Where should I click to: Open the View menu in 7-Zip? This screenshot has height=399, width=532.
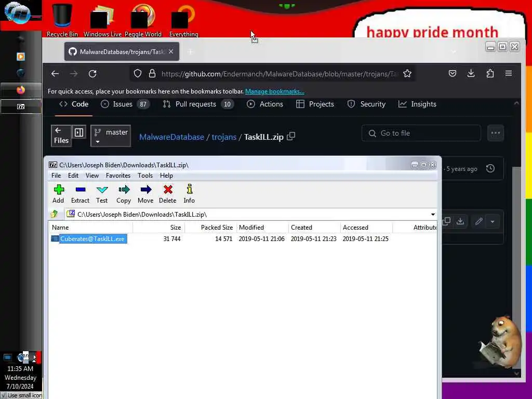(92, 176)
